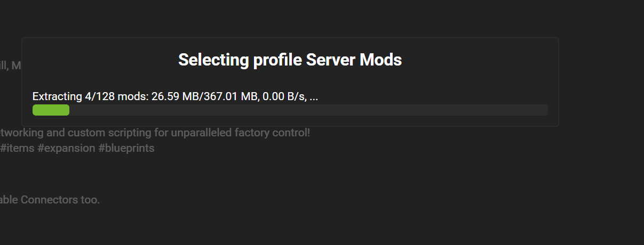Open the #items hashtag
The image size is (644, 245).
click(17, 148)
